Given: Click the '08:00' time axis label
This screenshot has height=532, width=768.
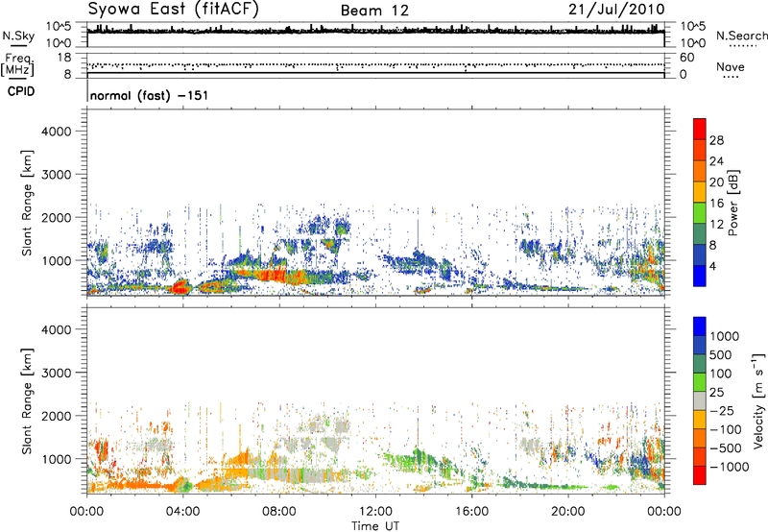Looking at the screenshot, I should click(279, 512).
